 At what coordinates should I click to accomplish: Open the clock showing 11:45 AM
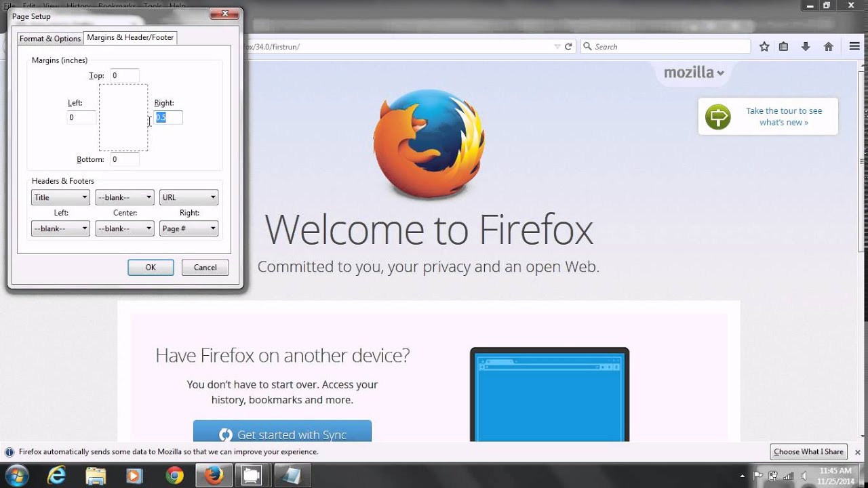[835, 476]
